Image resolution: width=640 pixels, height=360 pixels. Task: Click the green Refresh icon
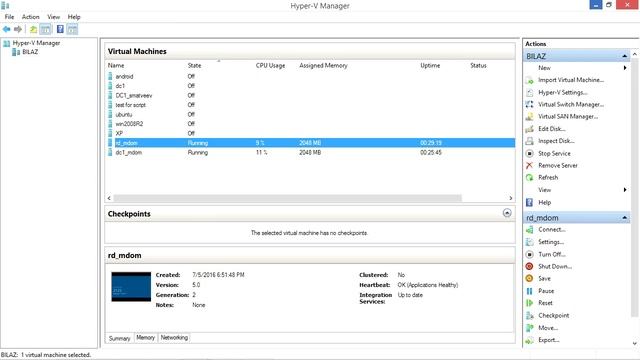(529, 178)
